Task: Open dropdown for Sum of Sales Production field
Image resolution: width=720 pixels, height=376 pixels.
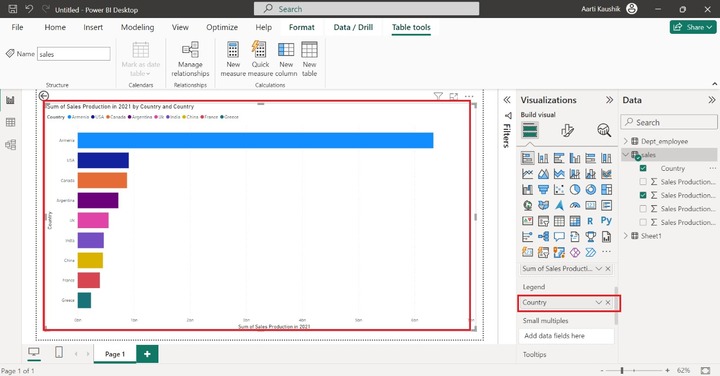Action: click(x=599, y=269)
